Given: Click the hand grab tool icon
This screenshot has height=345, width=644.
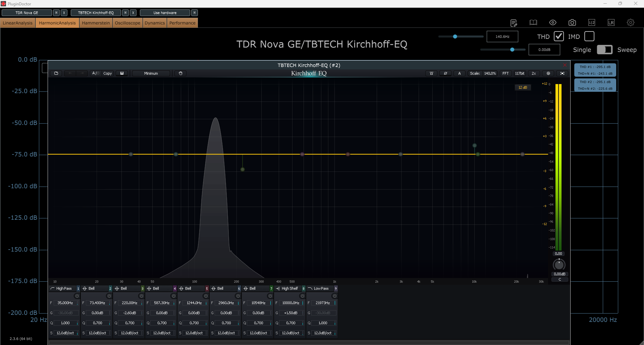Looking at the screenshot, I should (180, 73).
